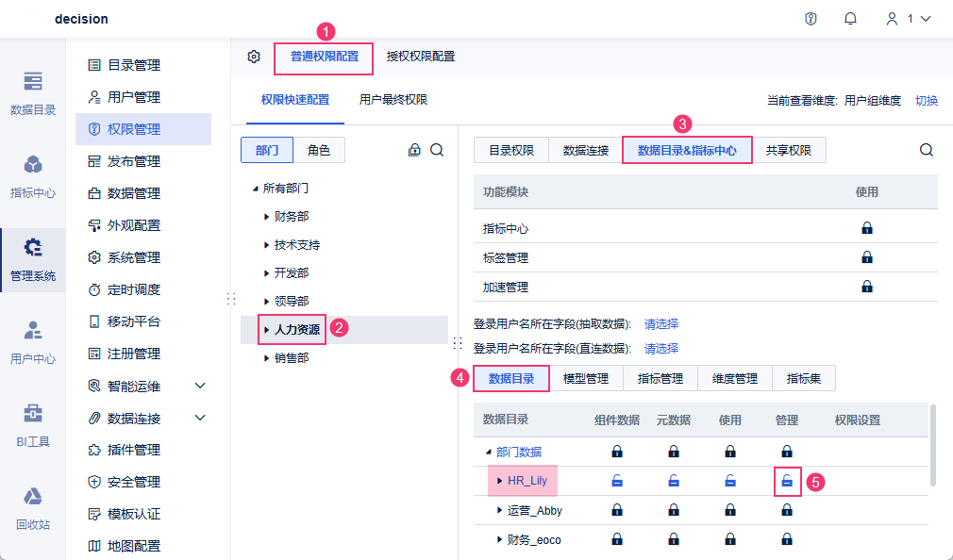953x560 pixels.
Task: Toggle 标签管理 usage permission lock
Action: [866, 257]
